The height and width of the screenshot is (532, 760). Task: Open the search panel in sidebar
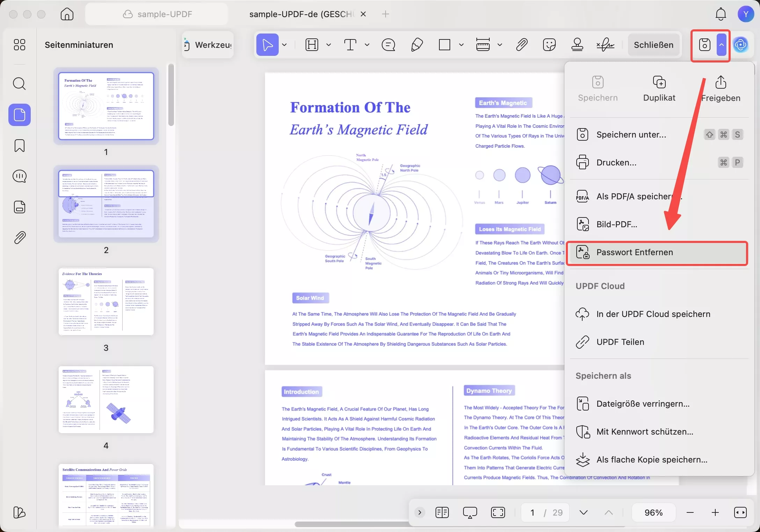click(x=20, y=84)
